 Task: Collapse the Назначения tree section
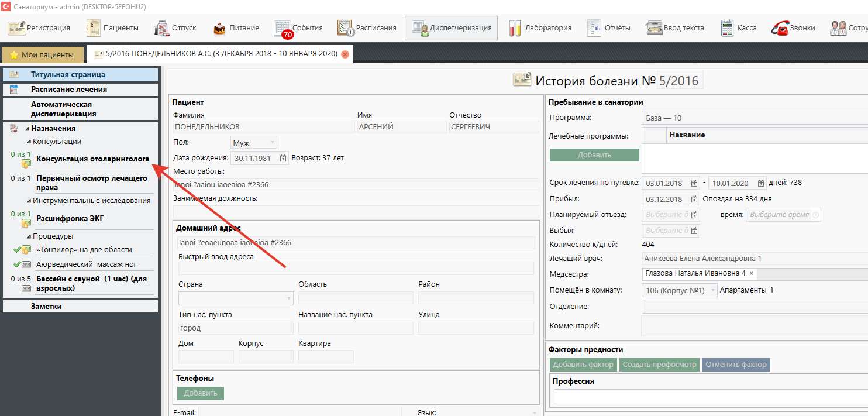coord(27,129)
